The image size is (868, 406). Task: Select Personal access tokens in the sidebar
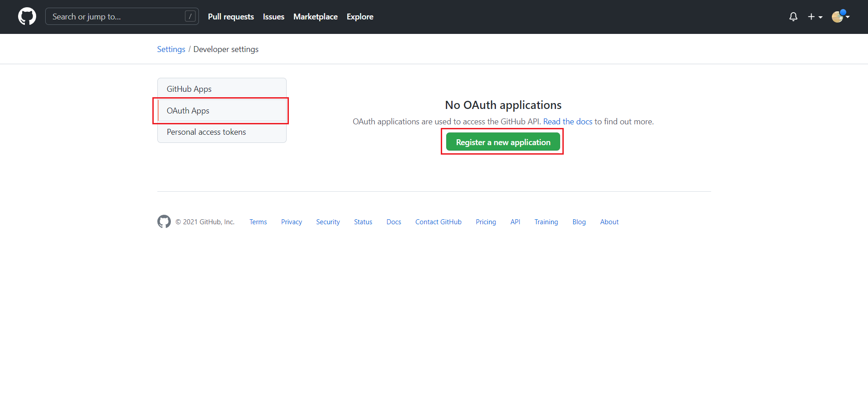click(x=222, y=132)
